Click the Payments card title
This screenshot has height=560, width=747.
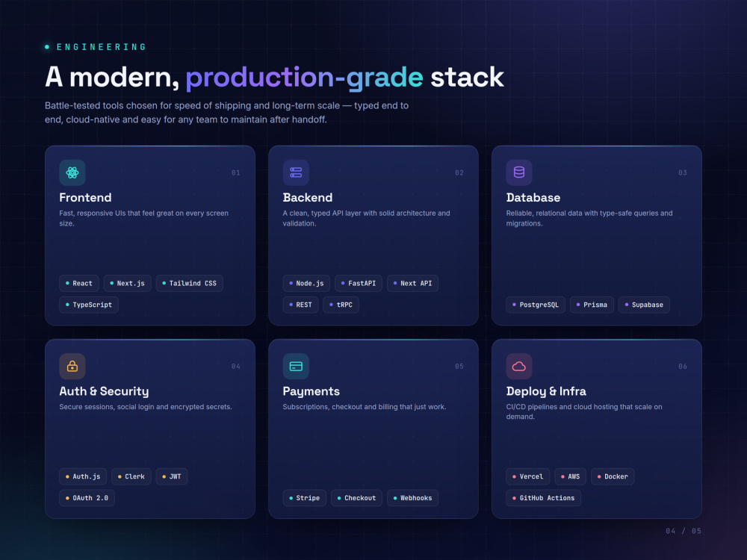(x=311, y=391)
